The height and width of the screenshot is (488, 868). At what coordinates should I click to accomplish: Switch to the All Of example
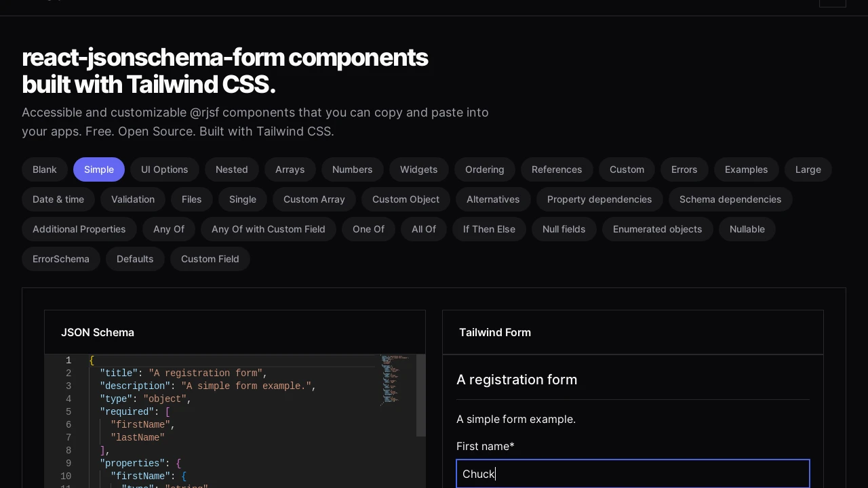point(424,229)
